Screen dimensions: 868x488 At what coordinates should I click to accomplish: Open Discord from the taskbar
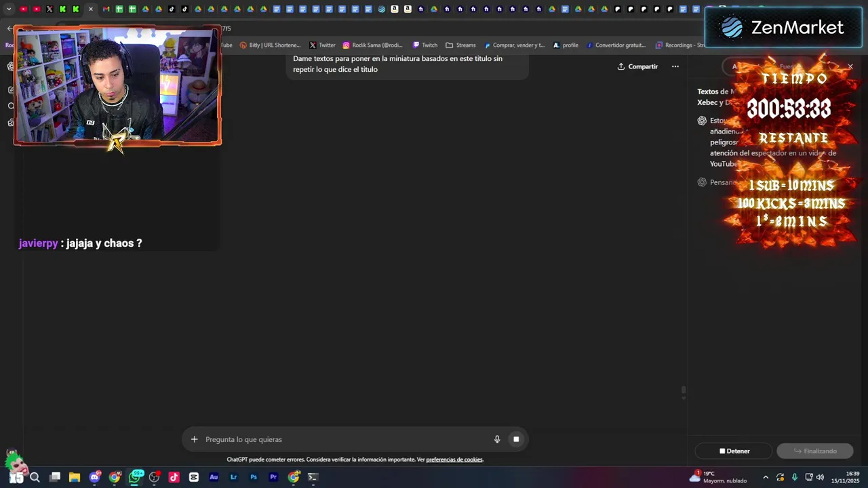pos(95,477)
